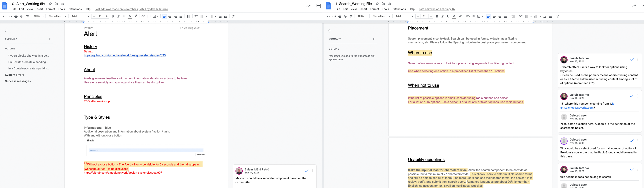The width and height of the screenshot is (644, 188).
Task: Toggle bold in the Alert document toolbar
Action: (x=113, y=16)
